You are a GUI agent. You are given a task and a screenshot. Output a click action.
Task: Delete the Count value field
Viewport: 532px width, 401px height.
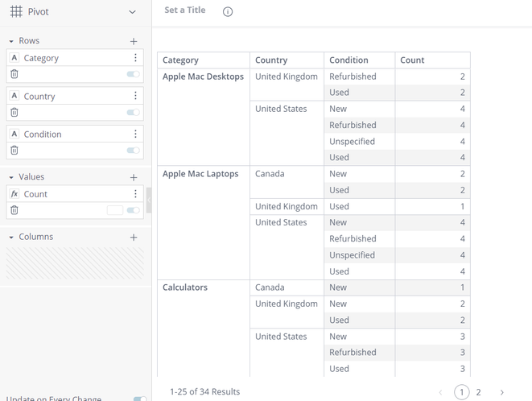14,210
